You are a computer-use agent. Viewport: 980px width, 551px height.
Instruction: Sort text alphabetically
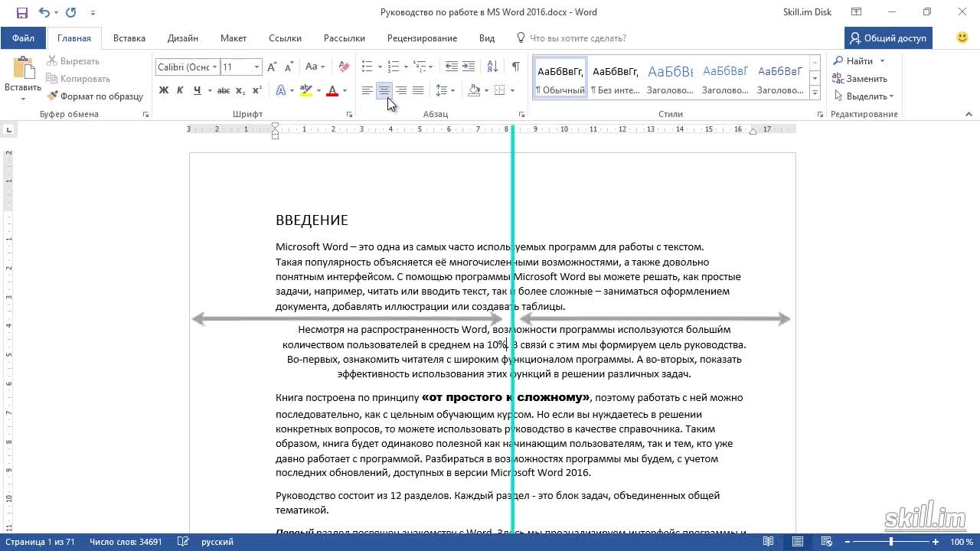492,67
